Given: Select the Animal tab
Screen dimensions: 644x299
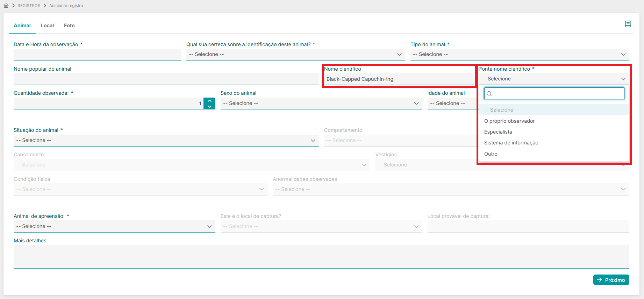Looking at the screenshot, I should tap(22, 26).
